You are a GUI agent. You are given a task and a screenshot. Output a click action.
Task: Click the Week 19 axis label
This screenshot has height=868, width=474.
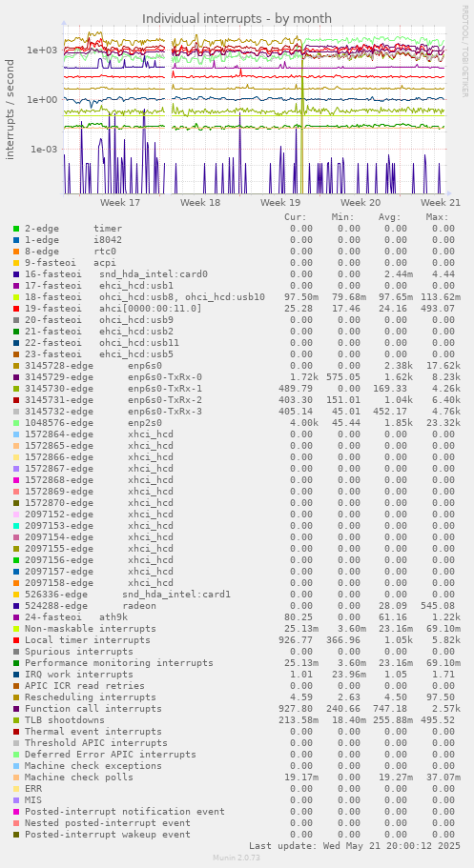point(280,203)
